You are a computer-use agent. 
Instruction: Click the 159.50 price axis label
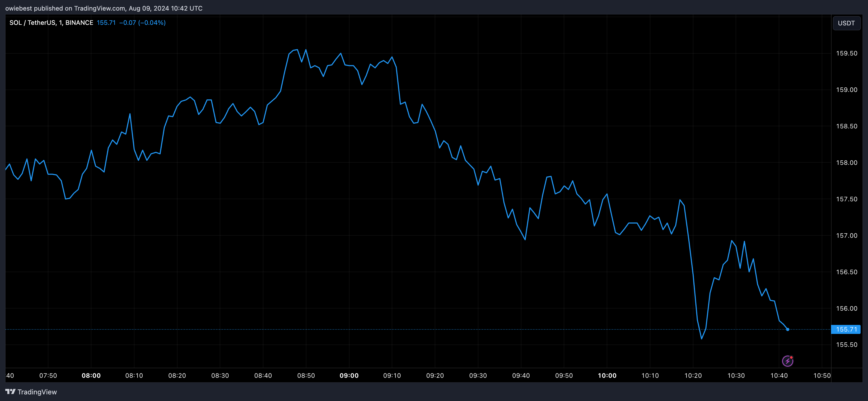[x=846, y=53]
